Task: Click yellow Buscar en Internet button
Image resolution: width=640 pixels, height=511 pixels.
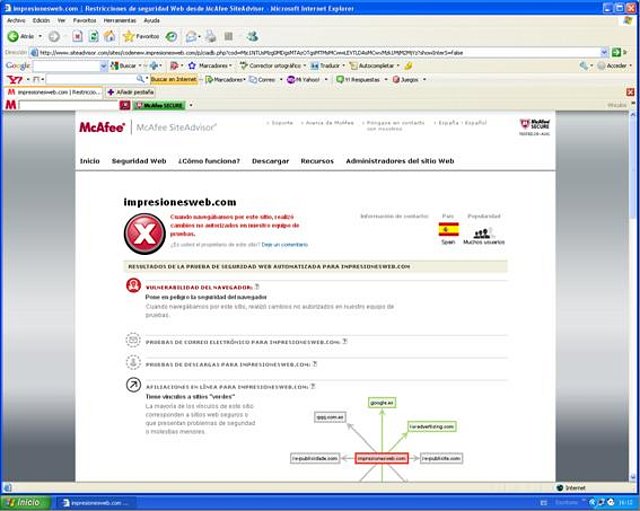Action: pos(174,80)
